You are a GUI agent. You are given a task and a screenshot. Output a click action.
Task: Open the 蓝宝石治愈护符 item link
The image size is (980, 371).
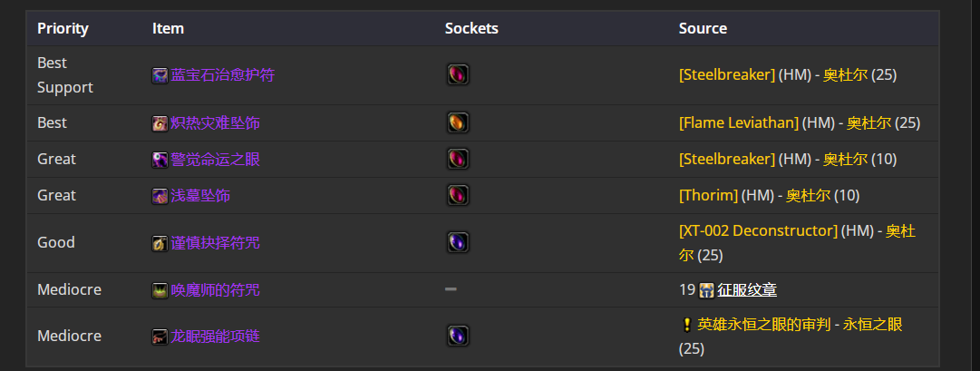222,75
